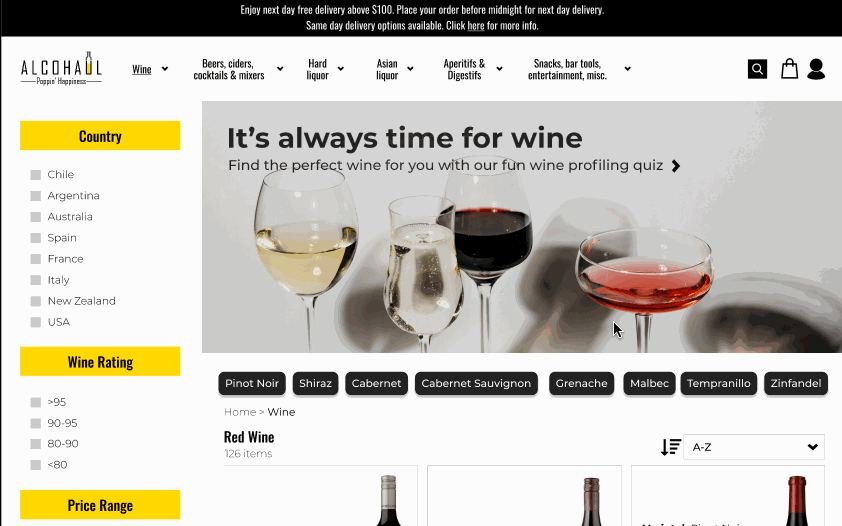
Task: Select the France country filter checkbox
Action: point(35,259)
